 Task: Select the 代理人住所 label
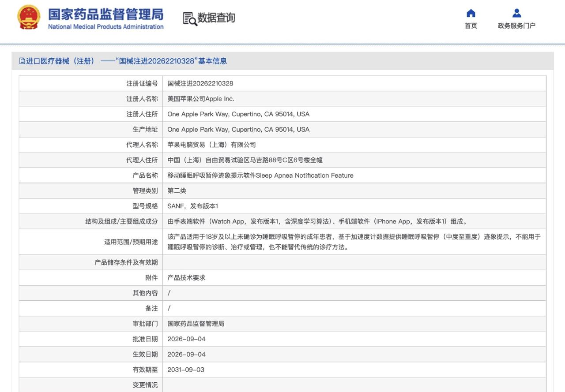[142, 160]
